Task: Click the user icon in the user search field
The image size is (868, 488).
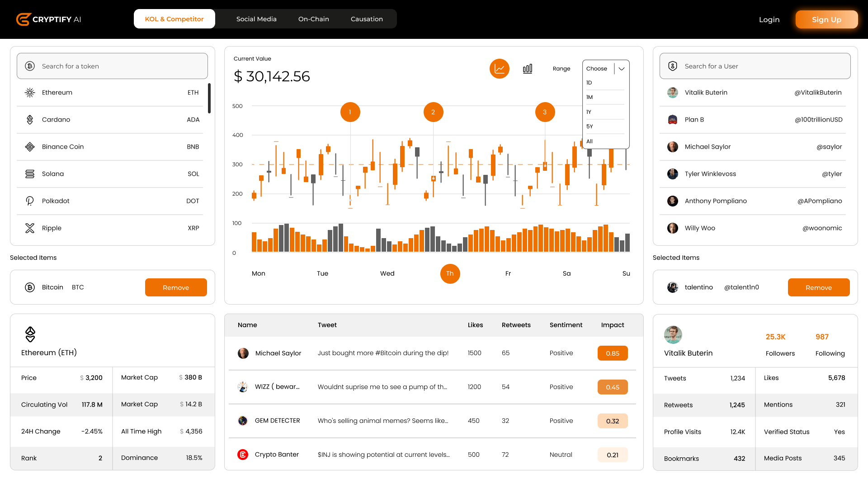Action: (x=672, y=66)
